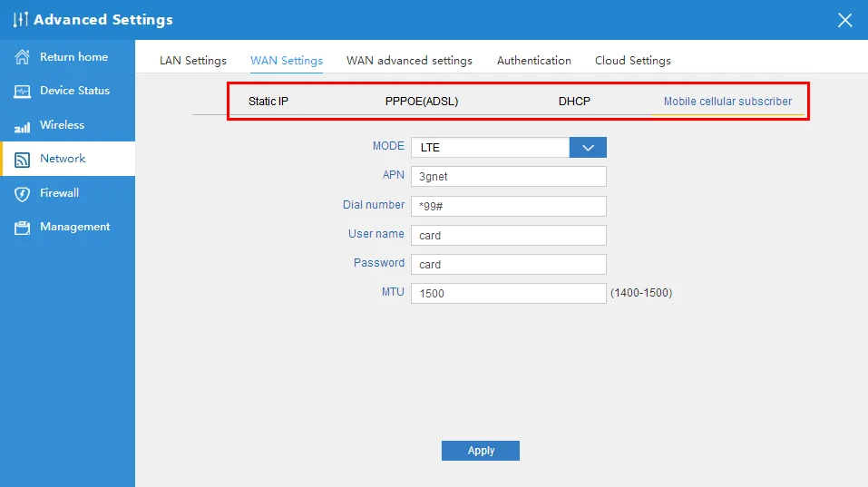Click the Device Status monitor icon
868x487 pixels.
pos(23,92)
